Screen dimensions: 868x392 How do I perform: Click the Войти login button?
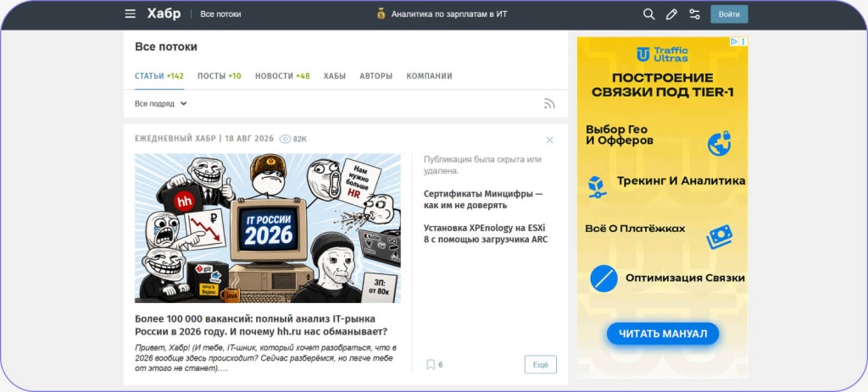(x=729, y=14)
